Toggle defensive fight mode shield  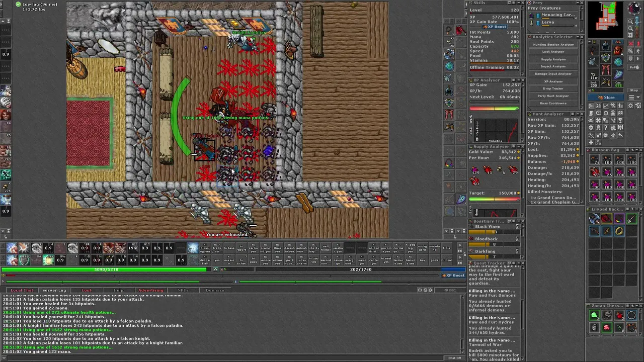[x=630, y=59]
